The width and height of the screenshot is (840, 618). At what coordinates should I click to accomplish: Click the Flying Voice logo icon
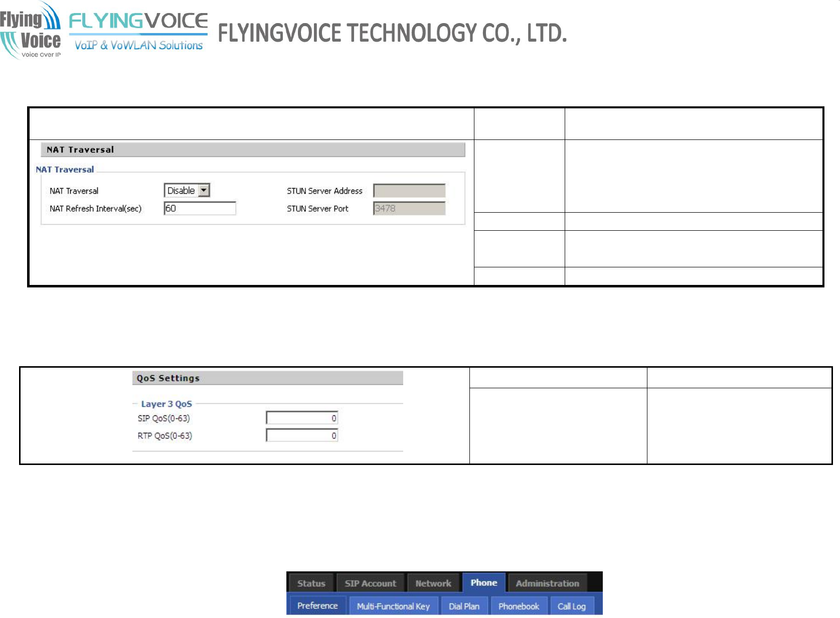coord(31,30)
